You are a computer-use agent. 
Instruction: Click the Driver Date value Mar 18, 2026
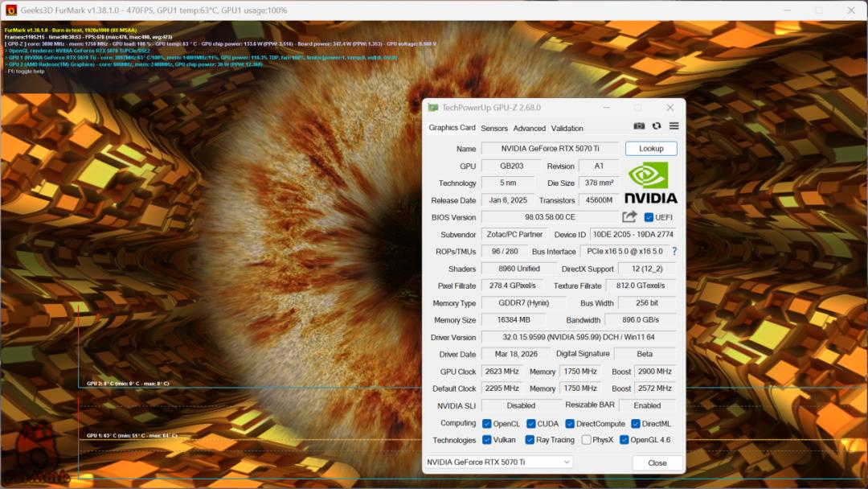point(516,354)
